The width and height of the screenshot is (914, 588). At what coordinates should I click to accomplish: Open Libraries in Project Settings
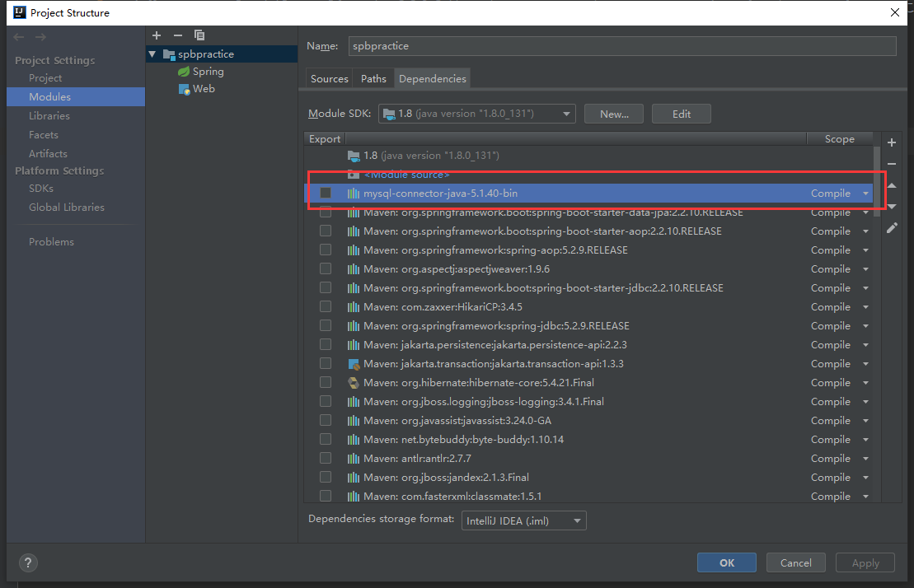click(49, 116)
